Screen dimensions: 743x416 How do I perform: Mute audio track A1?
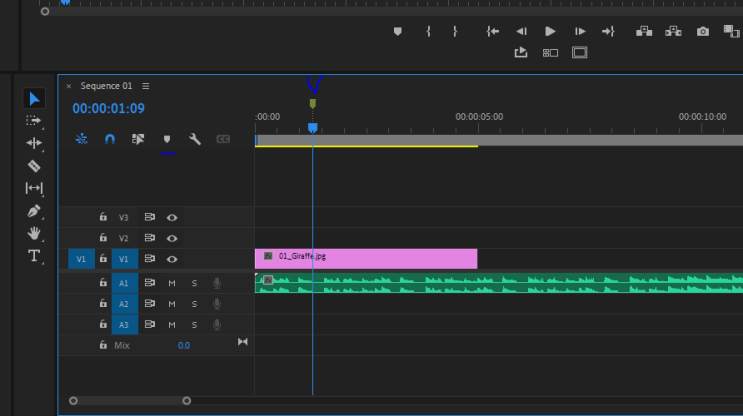[172, 283]
